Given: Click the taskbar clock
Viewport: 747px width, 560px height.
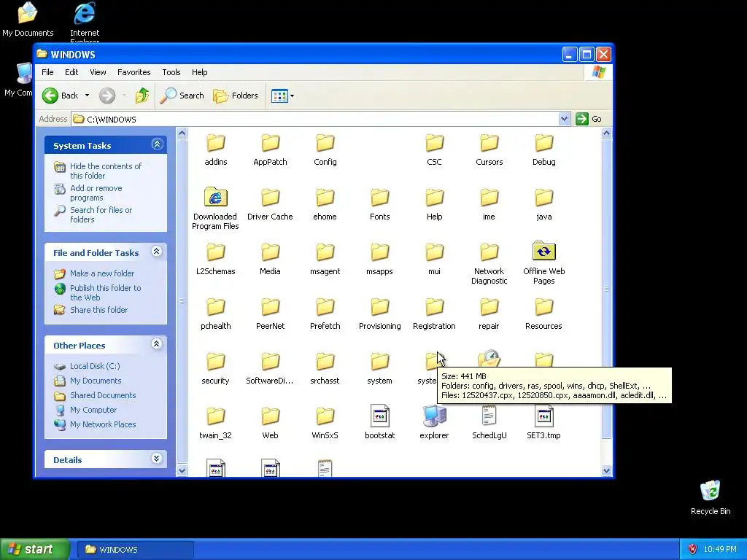Looking at the screenshot, I should 720,550.
